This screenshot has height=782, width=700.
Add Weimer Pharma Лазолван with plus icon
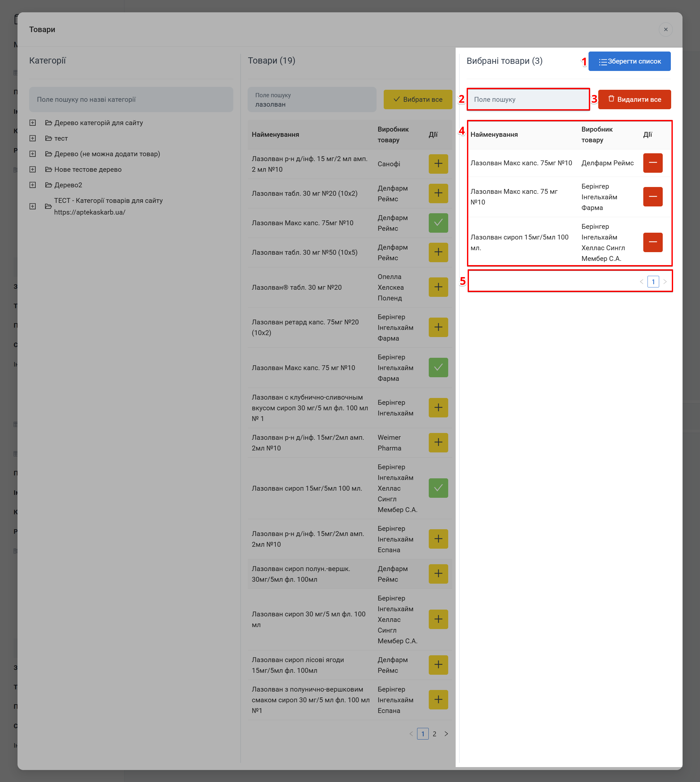(438, 443)
